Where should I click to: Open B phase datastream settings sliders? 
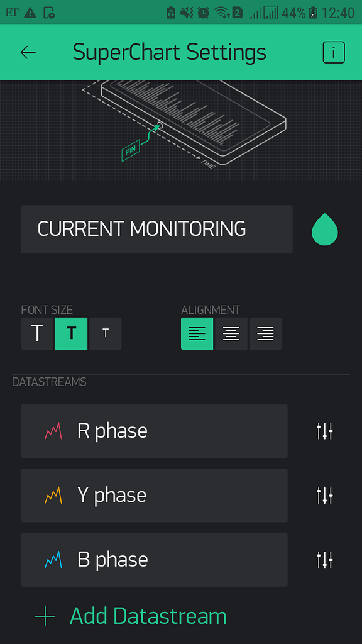click(x=325, y=559)
